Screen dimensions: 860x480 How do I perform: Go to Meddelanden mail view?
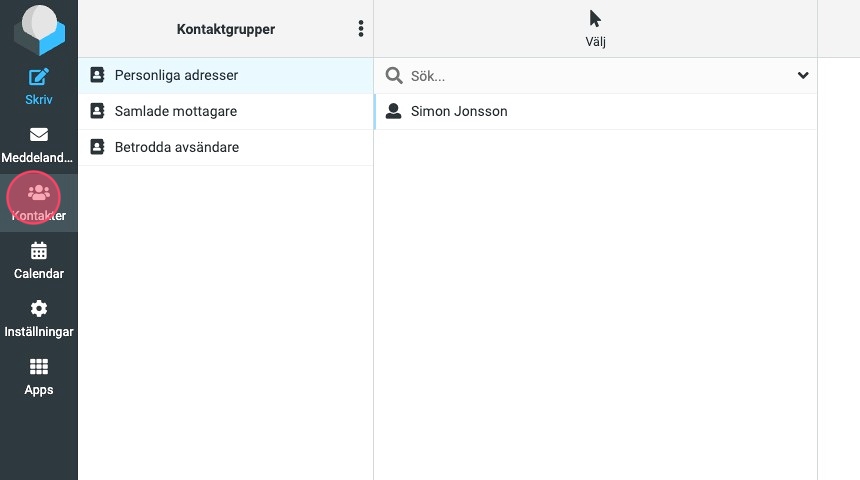coord(38,144)
